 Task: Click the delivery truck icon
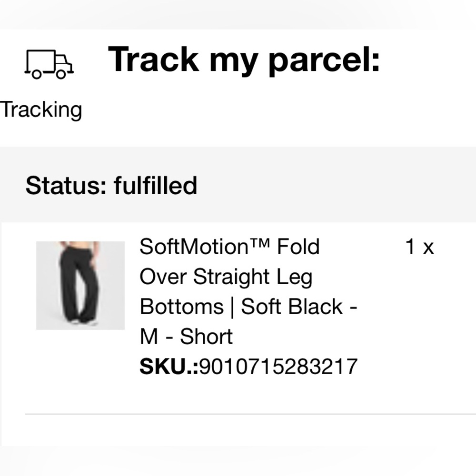pos(49,64)
